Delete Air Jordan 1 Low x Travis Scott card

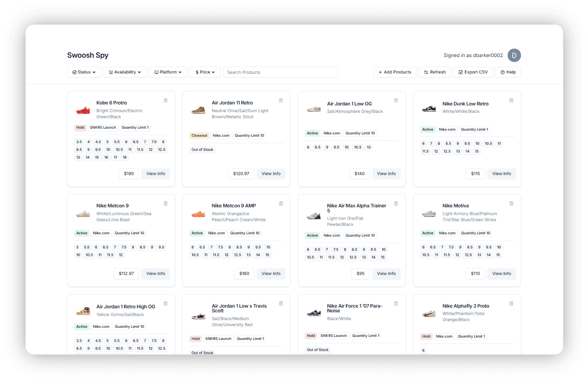[x=281, y=304]
